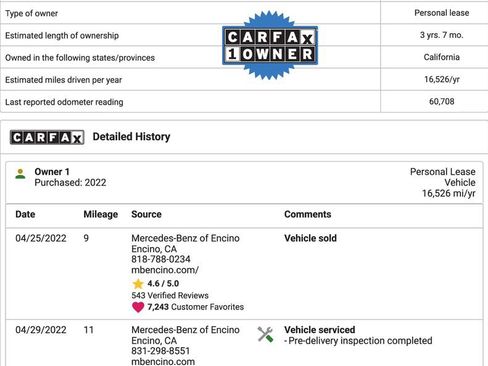This screenshot has height=366, width=488.
Task: Click the gold star rating icon
Action: 138,284
